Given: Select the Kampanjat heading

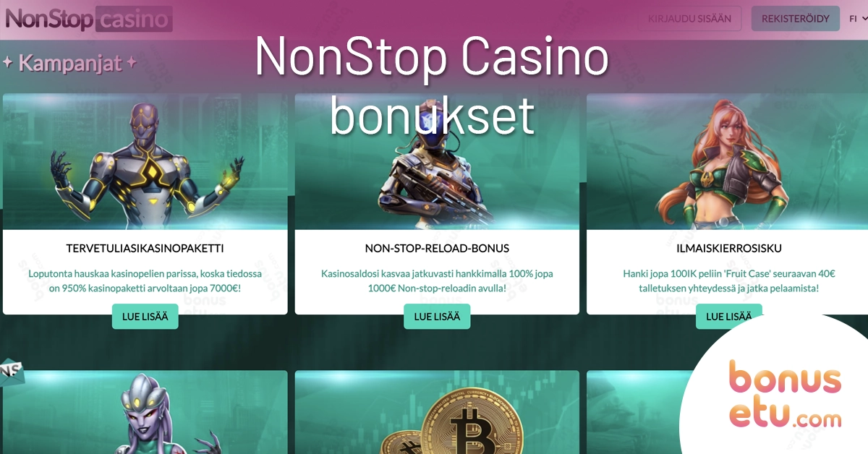Looking at the screenshot, I should (x=70, y=64).
